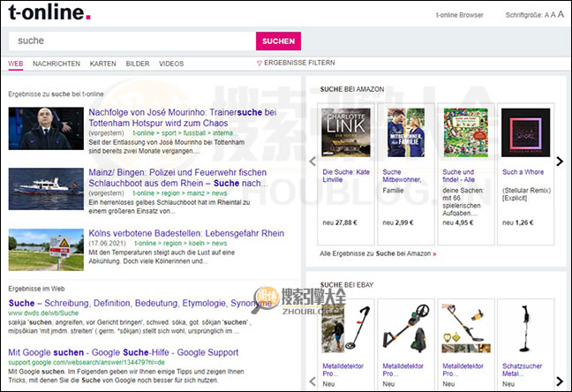Click the police boat thumbnail image
The height and width of the screenshot is (392, 572).
tap(46, 189)
